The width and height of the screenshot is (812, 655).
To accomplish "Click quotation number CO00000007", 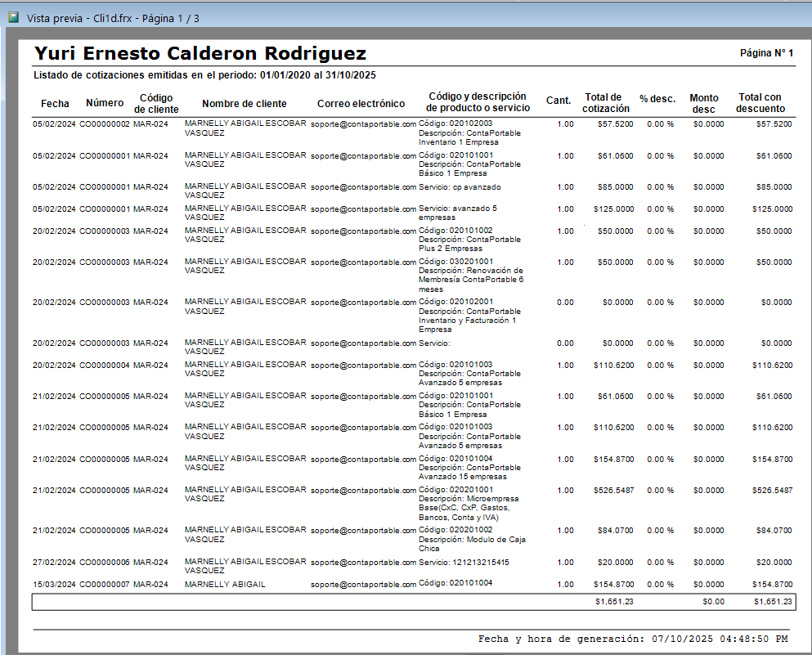I will [x=105, y=585].
